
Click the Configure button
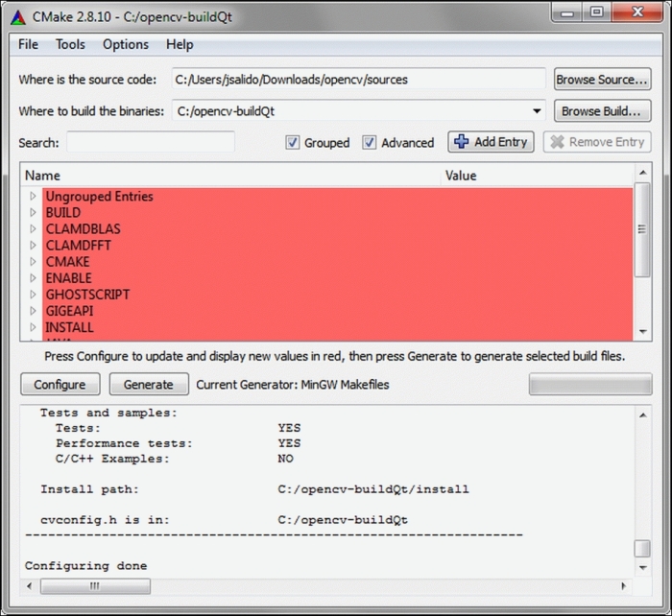(60, 384)
